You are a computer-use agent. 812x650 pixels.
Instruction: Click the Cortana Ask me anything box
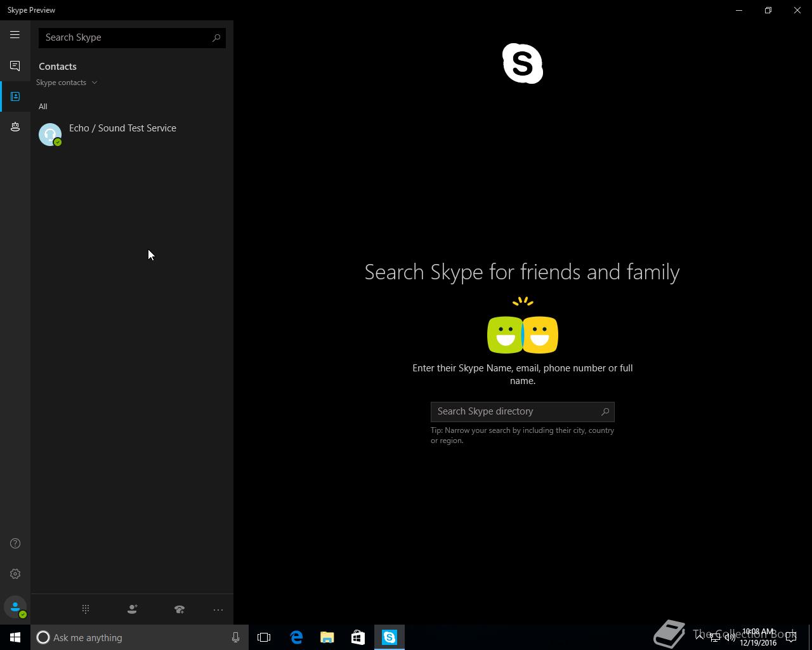click(x=139, y=637)
